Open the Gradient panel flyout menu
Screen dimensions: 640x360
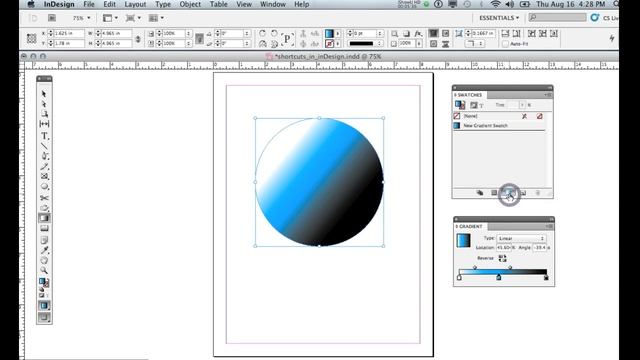coord(549,226)
